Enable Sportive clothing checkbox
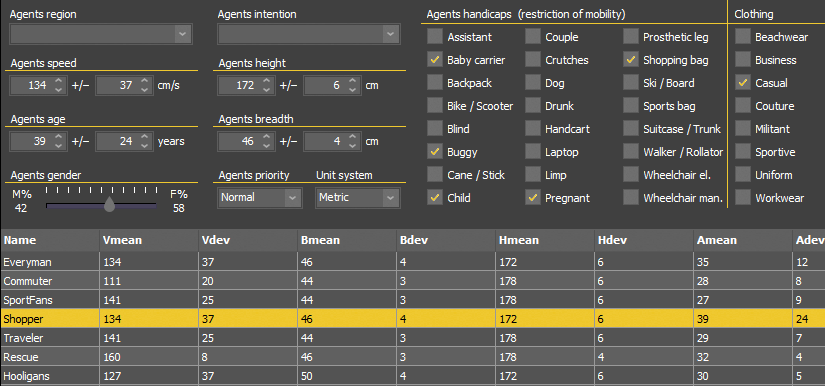825x386 pixels. click(743, 152)
